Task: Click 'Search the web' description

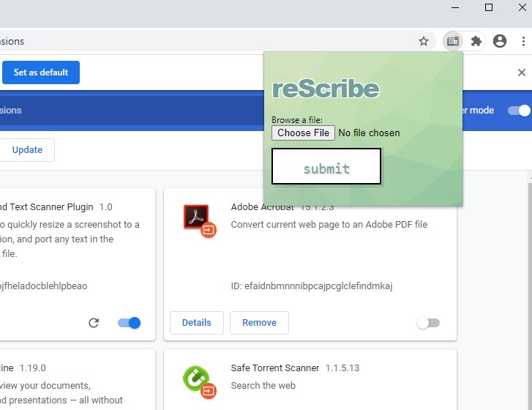Action: [263, 386]
